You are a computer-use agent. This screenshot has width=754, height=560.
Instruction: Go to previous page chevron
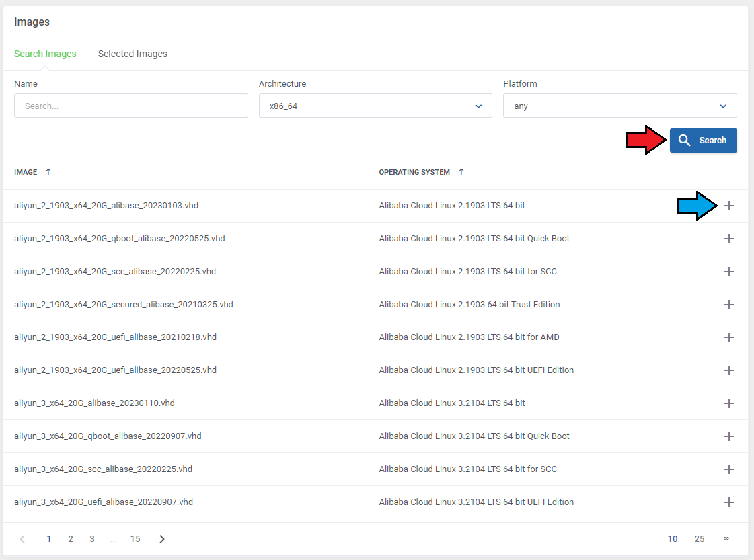coord(22,539)
